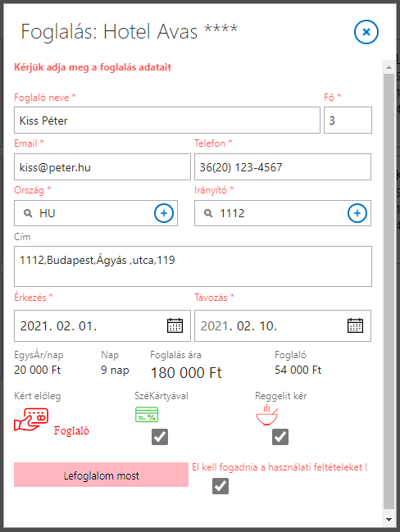This screenshot has width=400, height=532.
Task: Toggle the terms acceptance checkbox
Action: click(x=220, y=486)
